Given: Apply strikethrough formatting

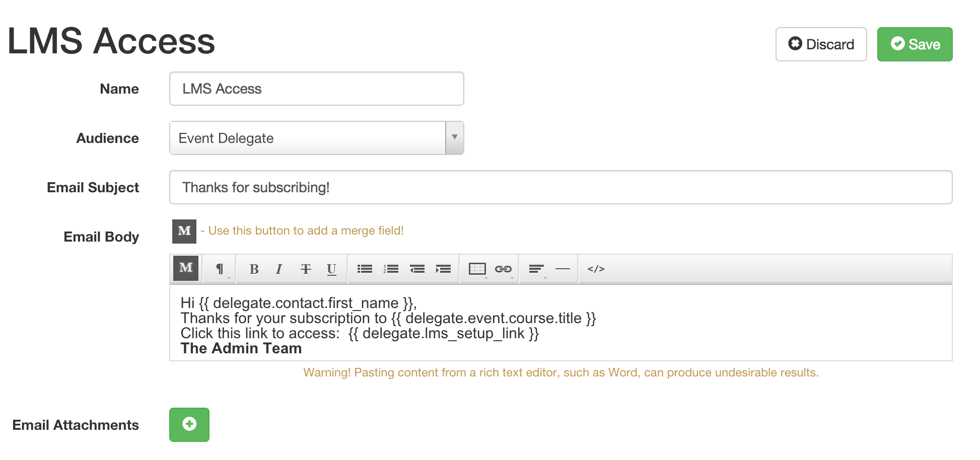Looking at the screenshot, I should point(306,269).
